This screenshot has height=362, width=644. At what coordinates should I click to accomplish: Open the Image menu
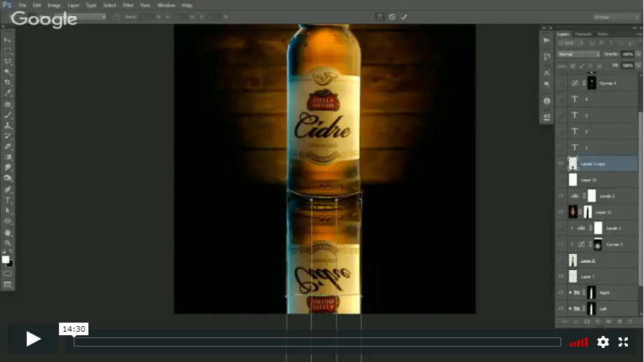pyautogui.click(x=54, y=6)
